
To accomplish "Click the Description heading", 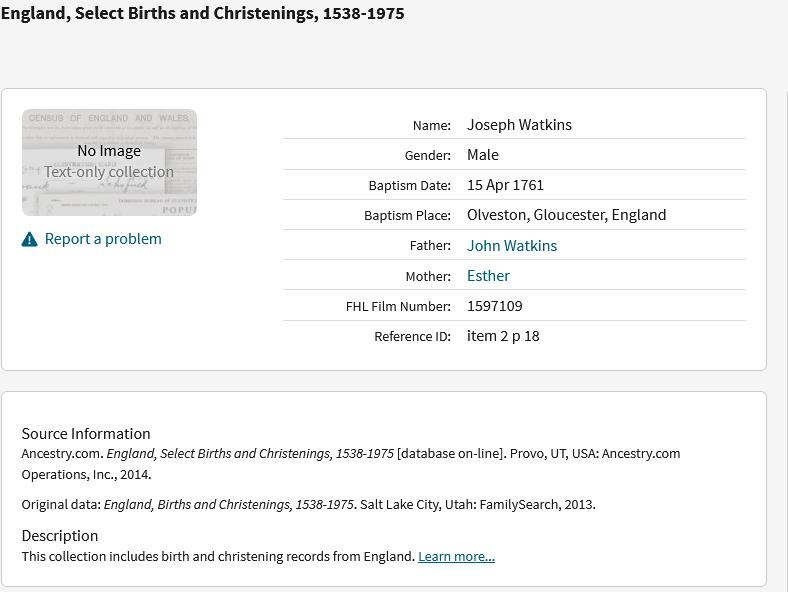I will (60, 536).
